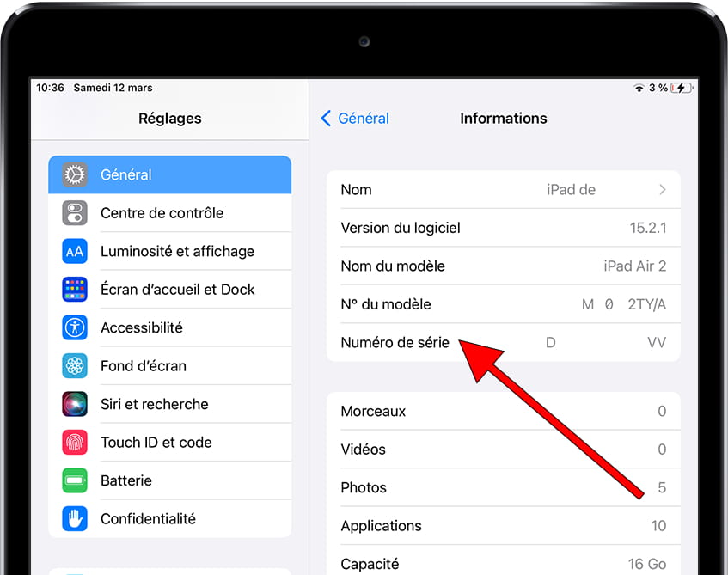Viewport: 728px width, 575px height.
Task: Open Siri et recherche settings
Action: pyautogui.click(x=170, y=404)
